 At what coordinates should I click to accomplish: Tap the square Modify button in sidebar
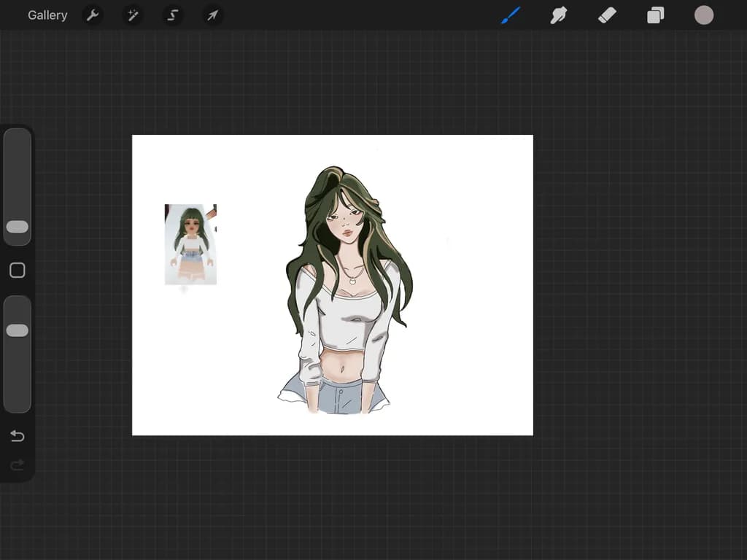tap(18, 271)
